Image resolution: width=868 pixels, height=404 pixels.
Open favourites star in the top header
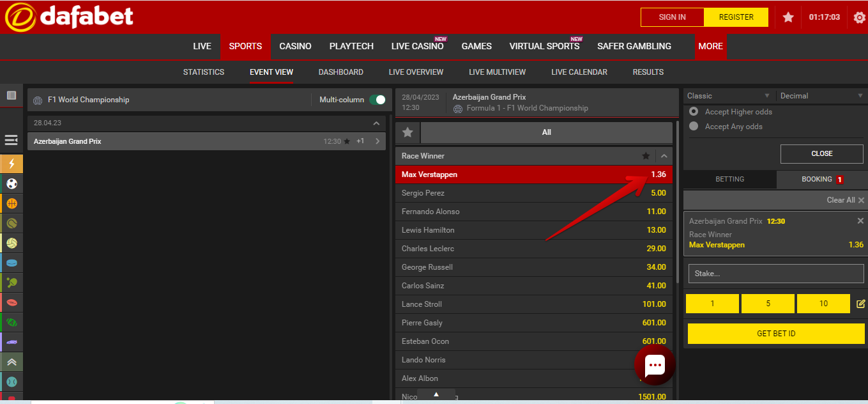click(x=788, y=17)
